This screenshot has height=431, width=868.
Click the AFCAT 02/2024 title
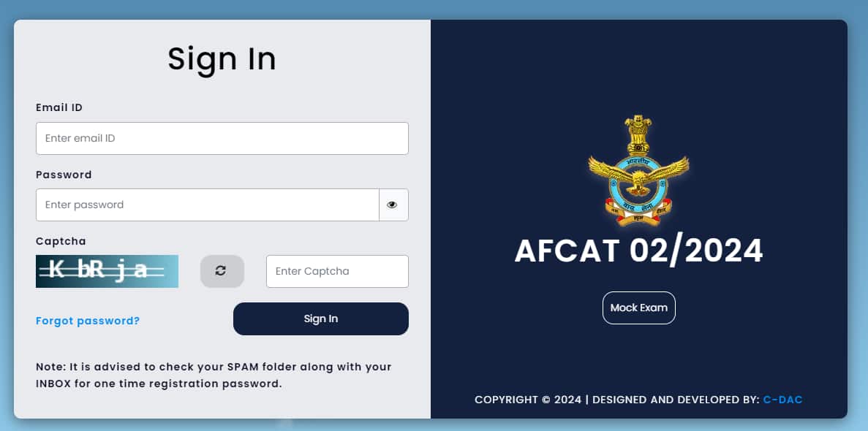[x=638, y=251]
